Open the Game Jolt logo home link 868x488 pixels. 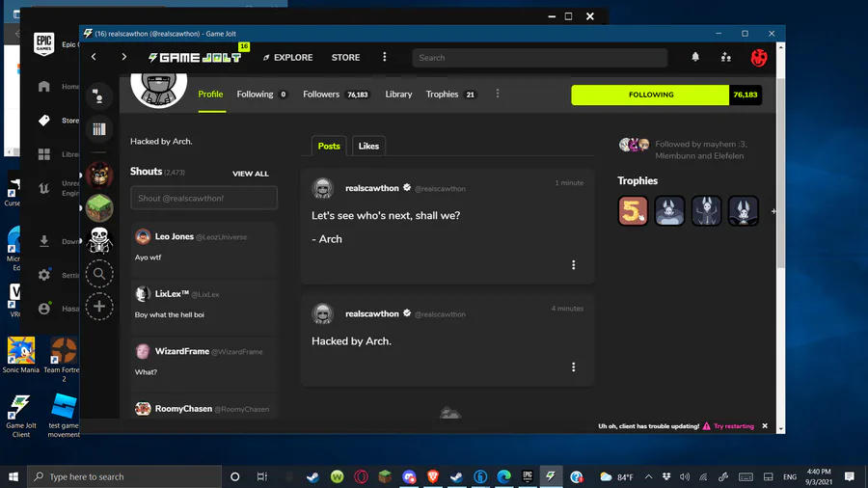[x=195, y=57]
